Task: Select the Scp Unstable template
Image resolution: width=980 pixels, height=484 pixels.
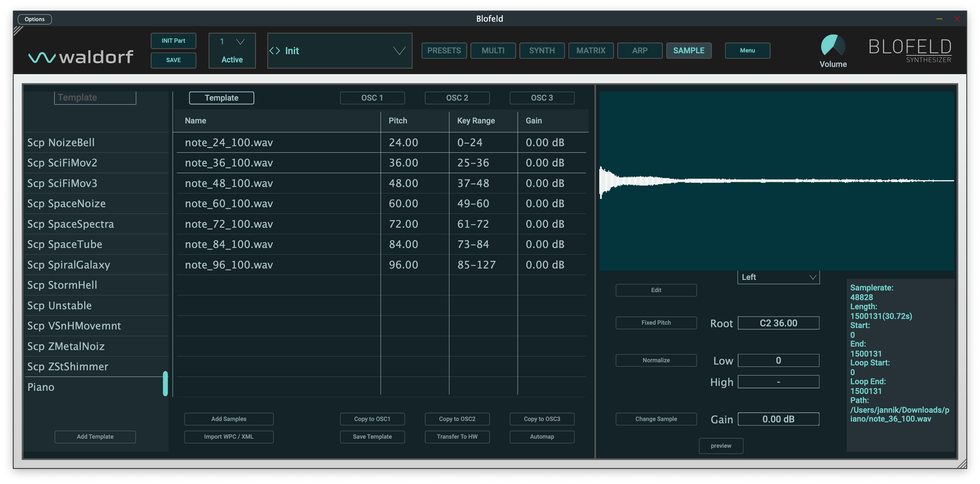Action: point(96,306)
